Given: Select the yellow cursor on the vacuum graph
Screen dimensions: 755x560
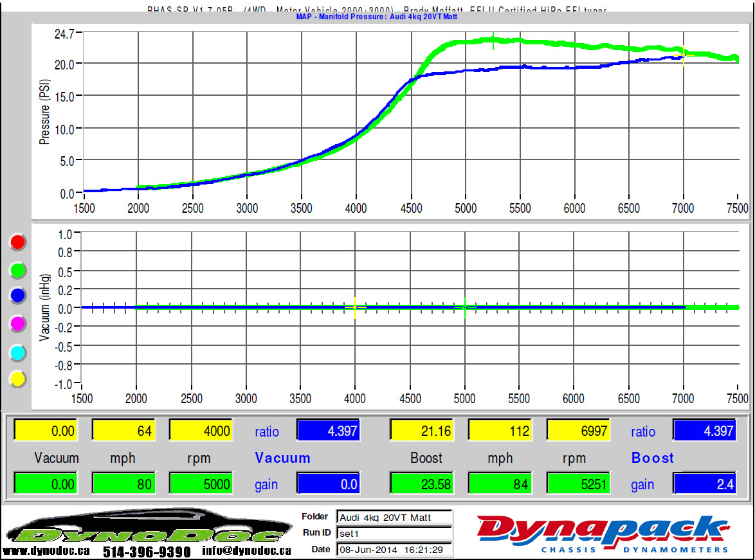Looking at the screenshot, I should coord(355,307).
